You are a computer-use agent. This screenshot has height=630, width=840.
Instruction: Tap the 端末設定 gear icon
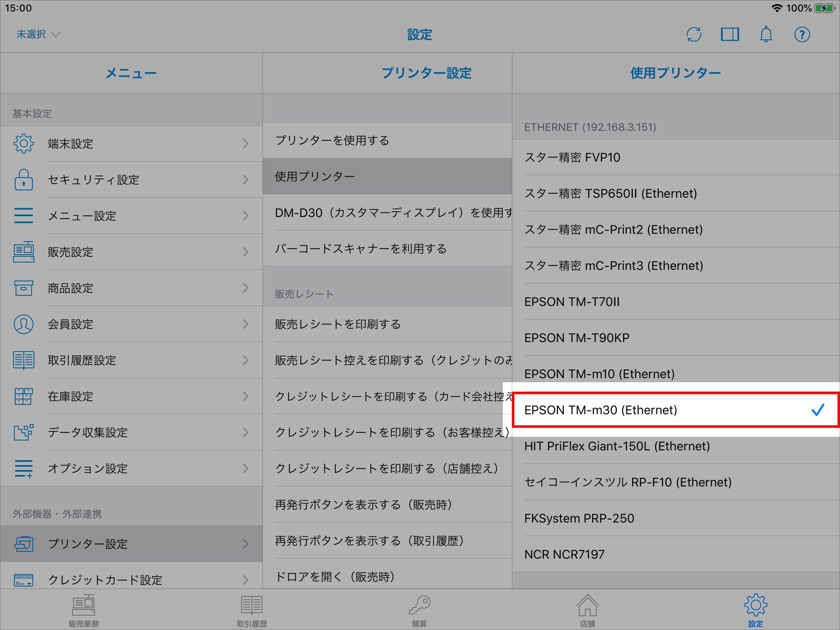click(24, 144)
